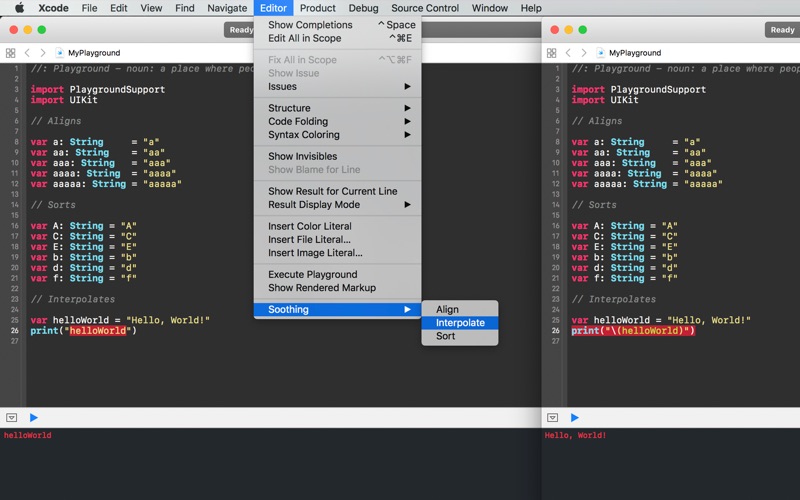This screenshot has width=800, height=500.
Task: Open related items grid in left window
Action: point(10,53)
